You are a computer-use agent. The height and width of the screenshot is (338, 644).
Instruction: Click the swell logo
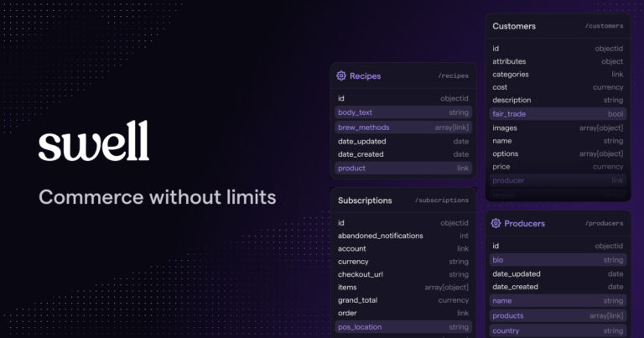[94, 142]
